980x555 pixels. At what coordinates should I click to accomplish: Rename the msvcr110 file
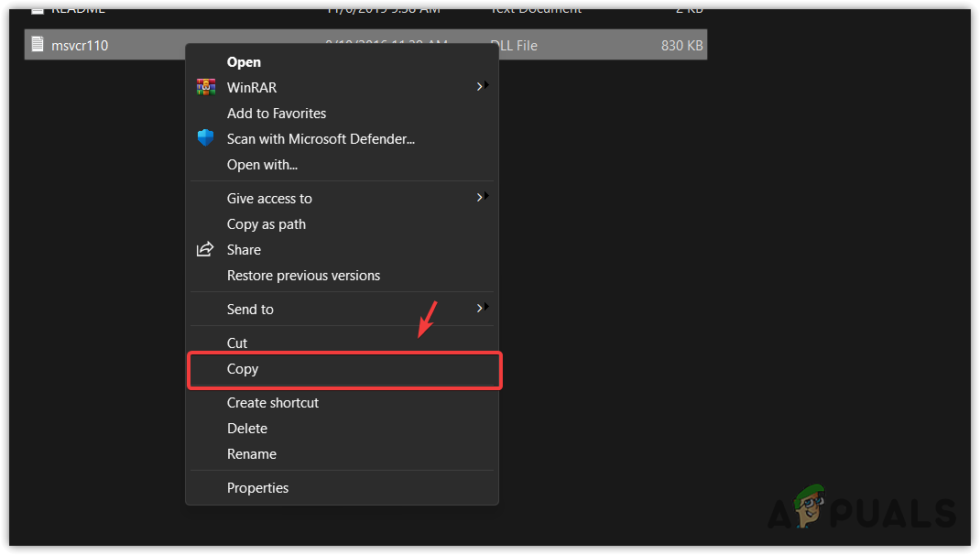click(252, 453)
